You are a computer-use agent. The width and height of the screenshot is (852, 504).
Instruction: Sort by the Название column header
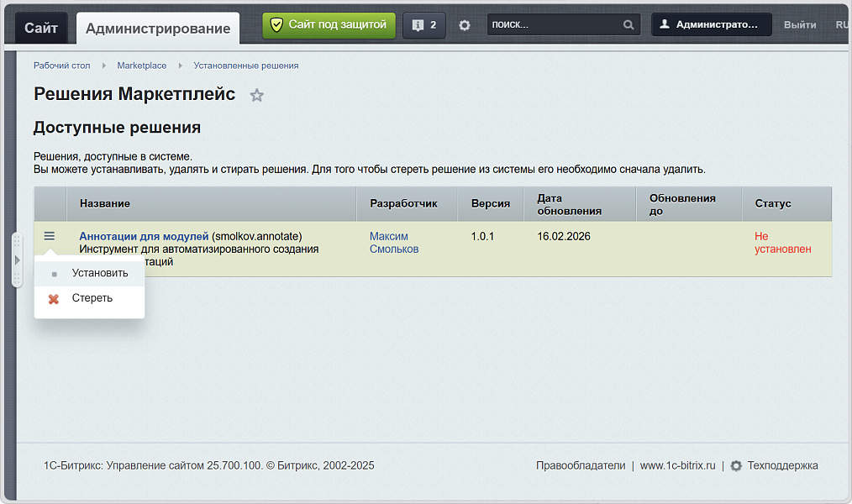[105, 204]
